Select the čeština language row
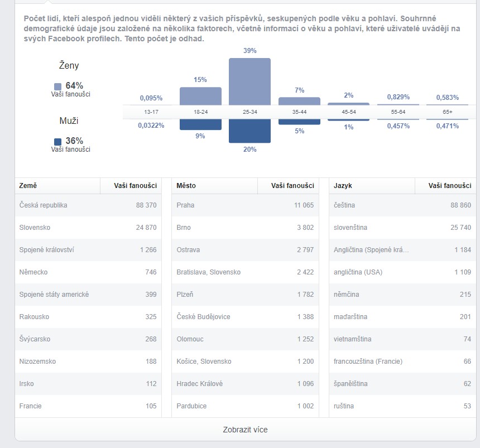The image size is (480, 448). point(402,205)
